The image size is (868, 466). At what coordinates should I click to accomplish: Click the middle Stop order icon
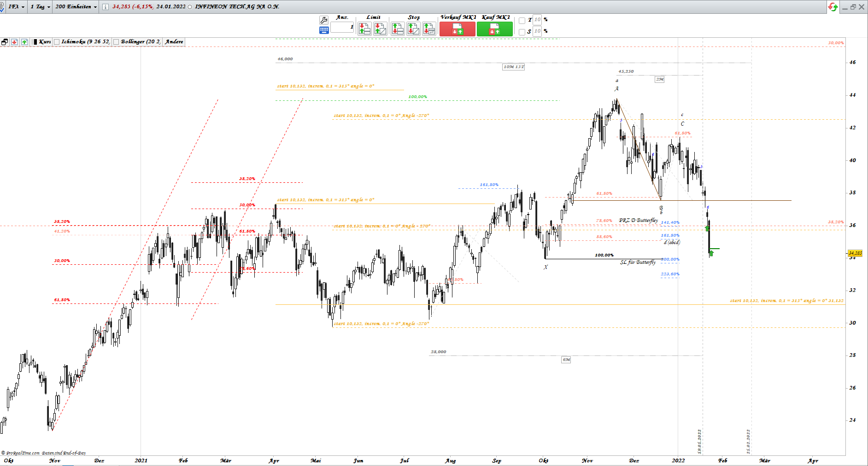pos(413,29)
